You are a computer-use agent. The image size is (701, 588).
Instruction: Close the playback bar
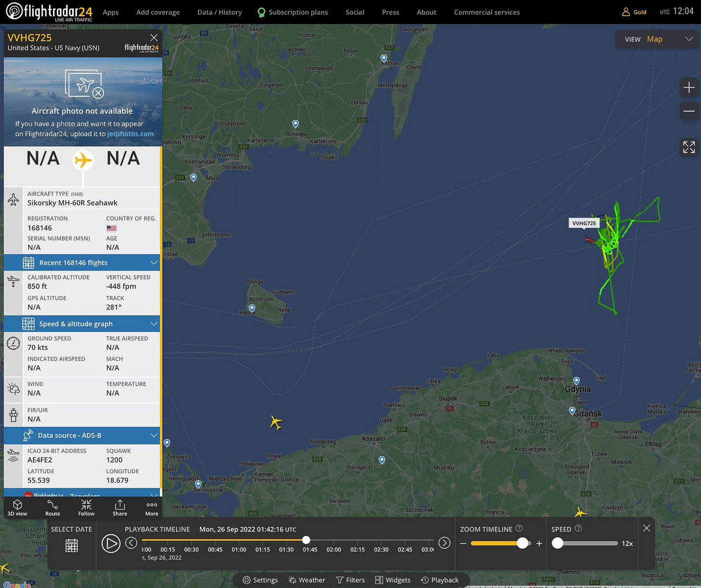647,528
